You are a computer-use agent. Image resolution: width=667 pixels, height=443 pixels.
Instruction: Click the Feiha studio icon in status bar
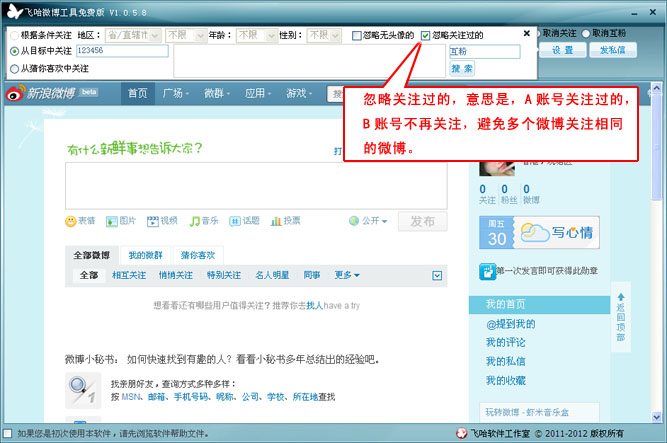coord(461,433)
